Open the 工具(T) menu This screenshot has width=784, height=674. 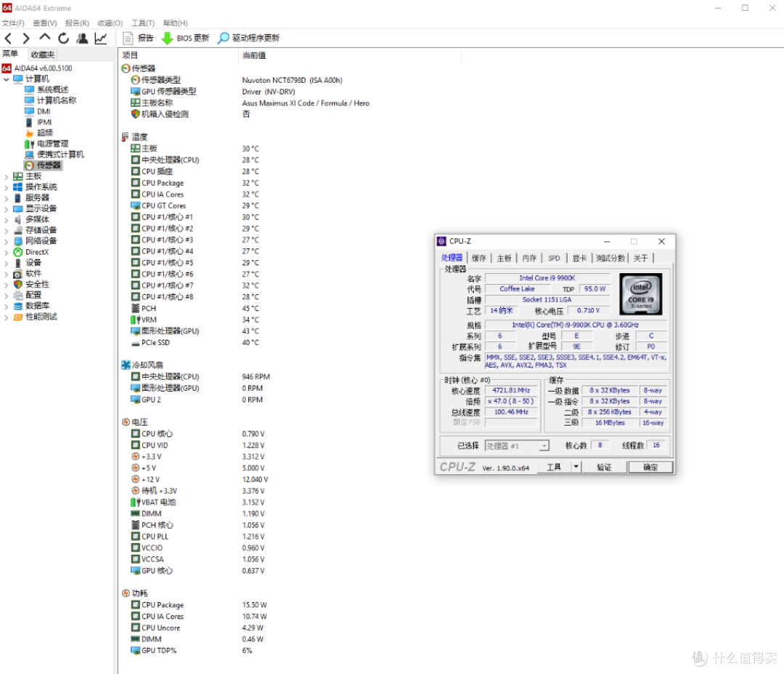coord(143,23)
